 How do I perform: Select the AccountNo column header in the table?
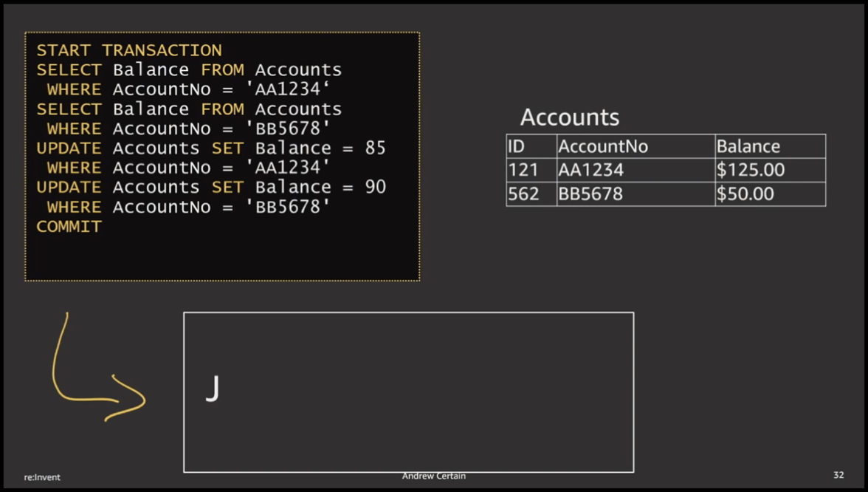(603, 146)
